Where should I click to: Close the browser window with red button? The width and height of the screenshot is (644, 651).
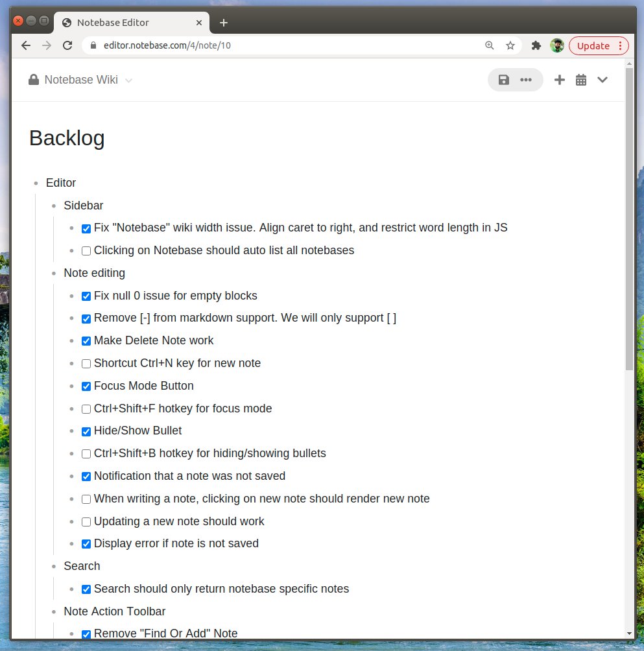(x=18, y=20)
